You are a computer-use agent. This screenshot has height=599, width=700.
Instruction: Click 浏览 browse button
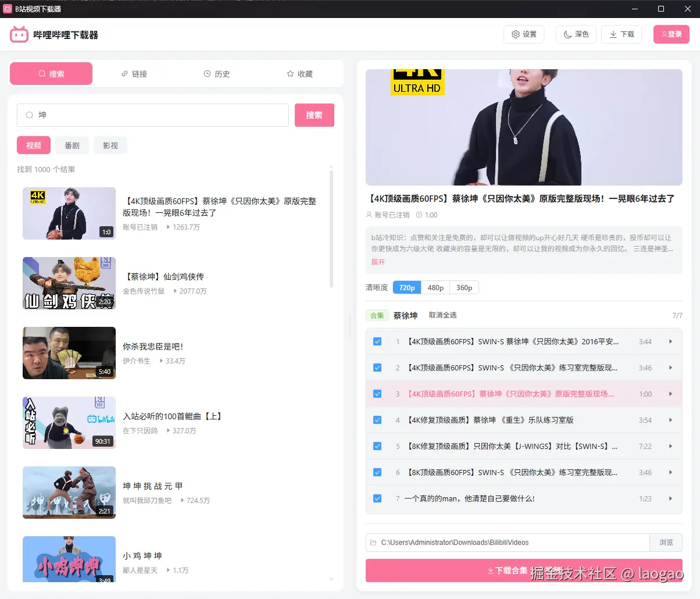(x=666, y=543)
